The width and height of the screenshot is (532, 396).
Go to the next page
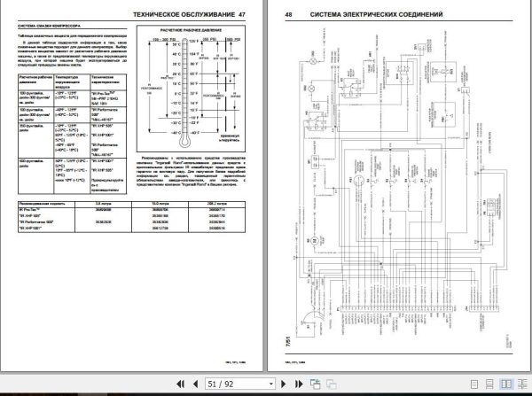point(284,384)
